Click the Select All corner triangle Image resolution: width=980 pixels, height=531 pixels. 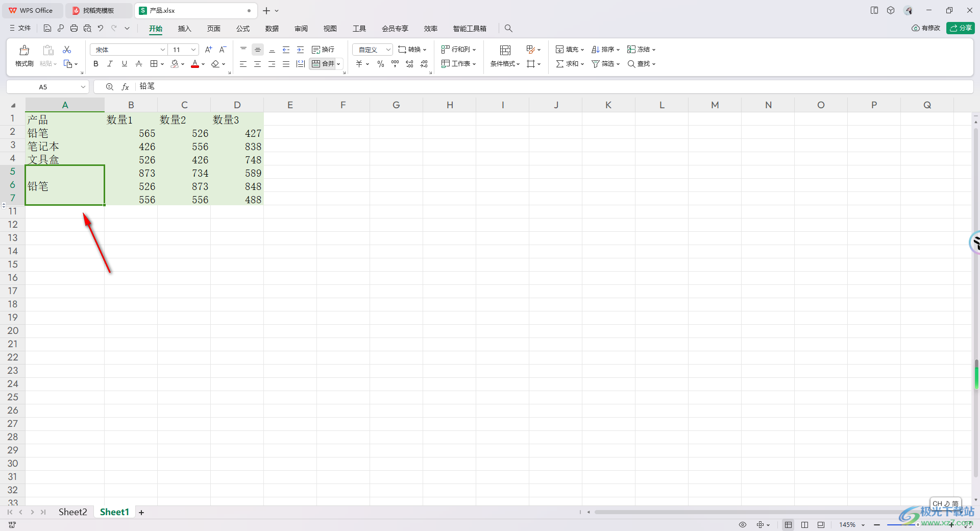pyautogui.click(x=13, y=105)
